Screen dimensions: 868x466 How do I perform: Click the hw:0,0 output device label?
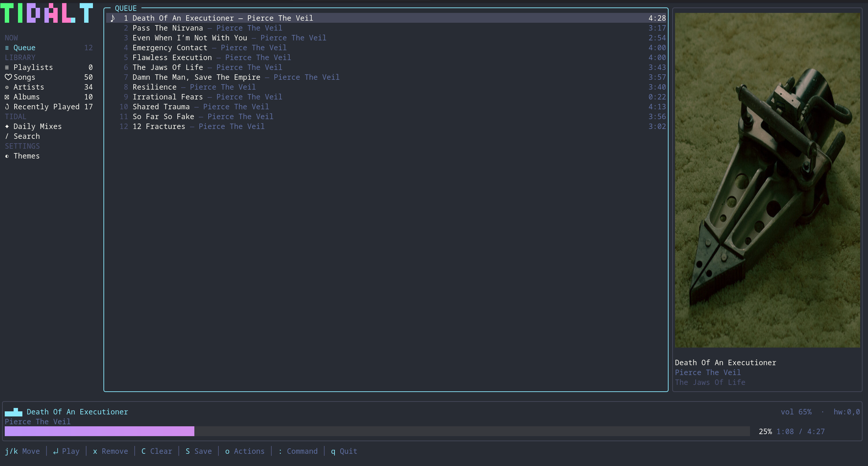pyautogui.click(x=847, y=412)
